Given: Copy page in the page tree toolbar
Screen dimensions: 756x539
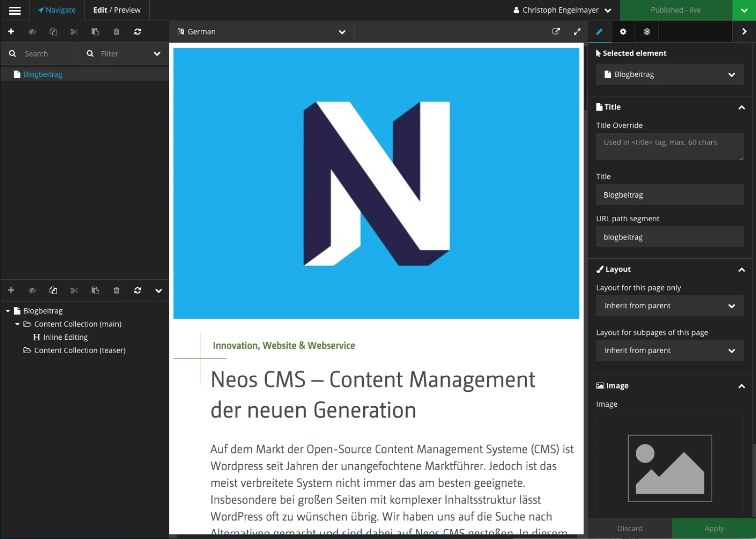Looking at the screenshot, I should click(53, 31).
